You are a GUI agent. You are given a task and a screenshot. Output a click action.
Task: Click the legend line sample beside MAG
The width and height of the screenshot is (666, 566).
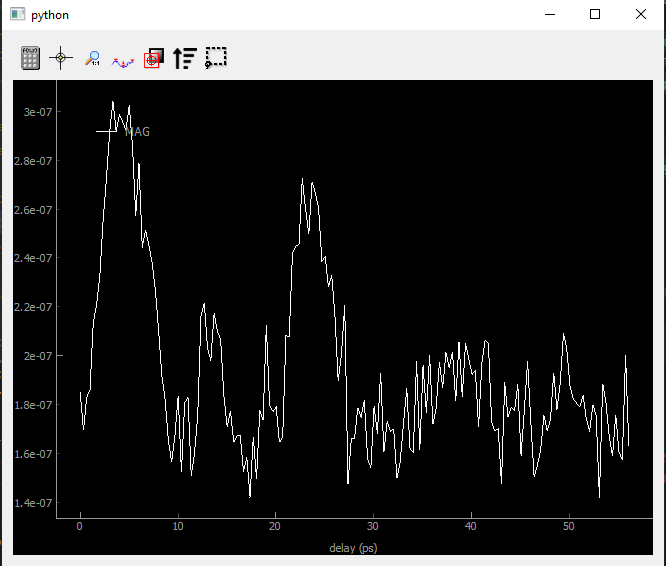(x=106, y=131)
